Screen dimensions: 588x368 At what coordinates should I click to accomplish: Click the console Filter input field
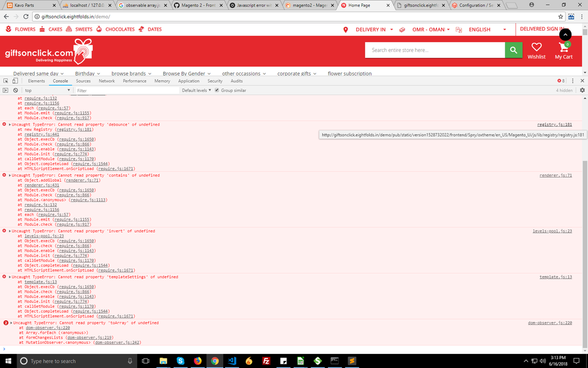(127, 91)
